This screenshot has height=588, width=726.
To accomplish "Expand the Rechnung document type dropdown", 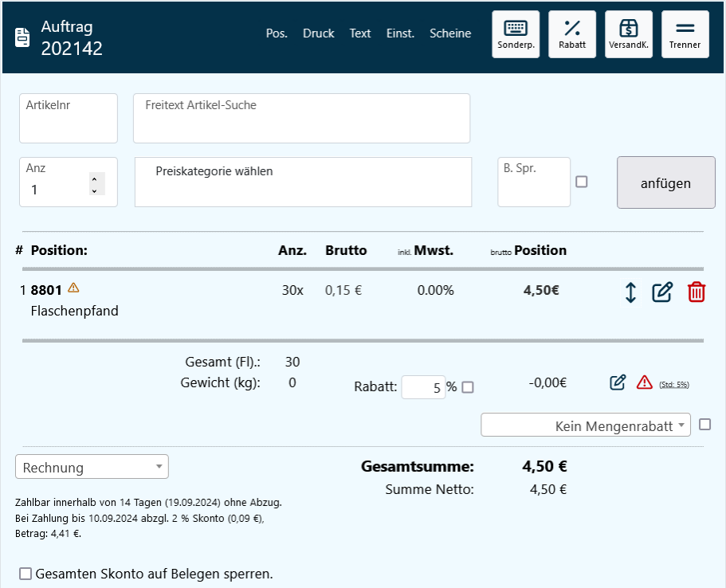I will pyautogui.click(x=92, y=467).
